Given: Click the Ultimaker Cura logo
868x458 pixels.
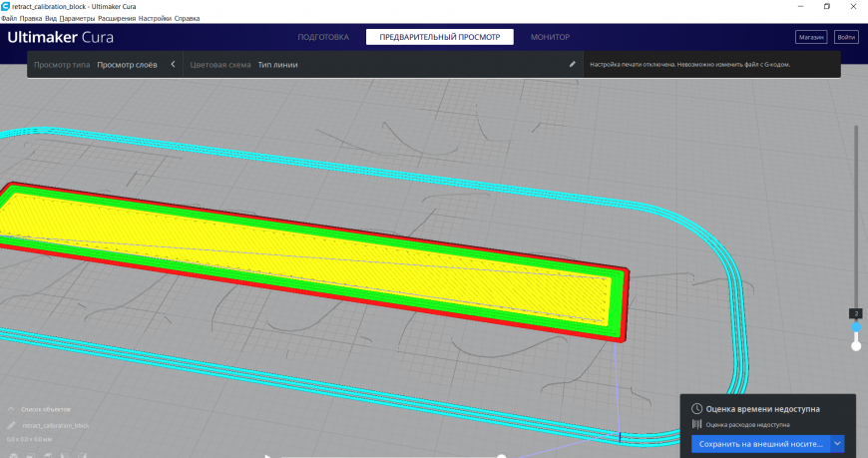Looking at the screenshot, I should click(60, 37).
